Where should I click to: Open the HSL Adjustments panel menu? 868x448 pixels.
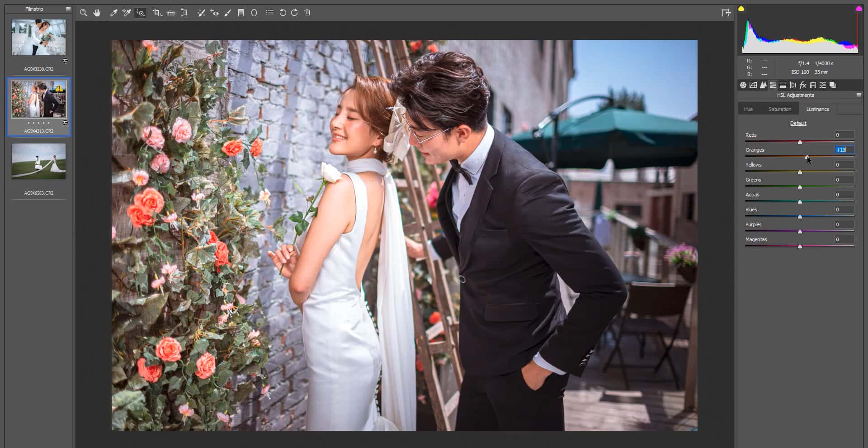(x=858, y=95)
